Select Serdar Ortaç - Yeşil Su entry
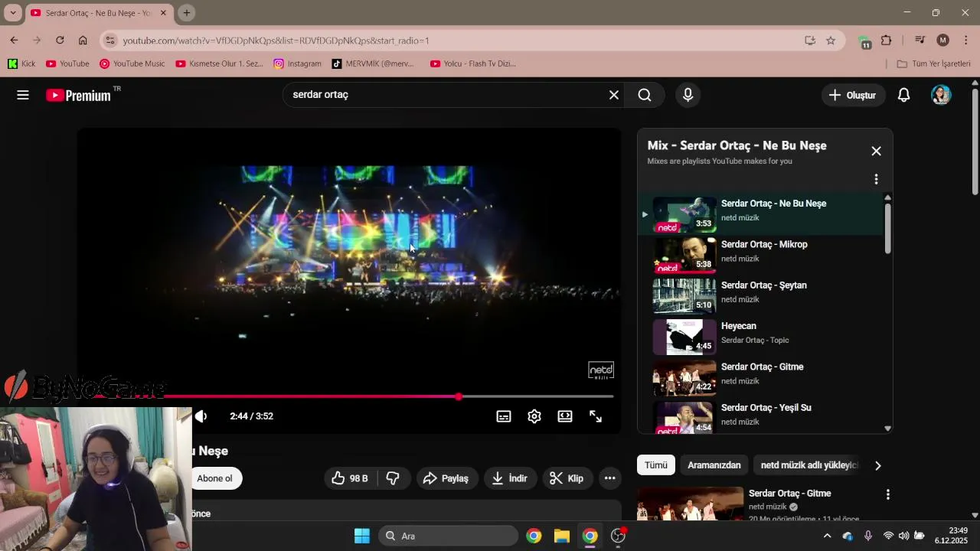 point(762,417)
